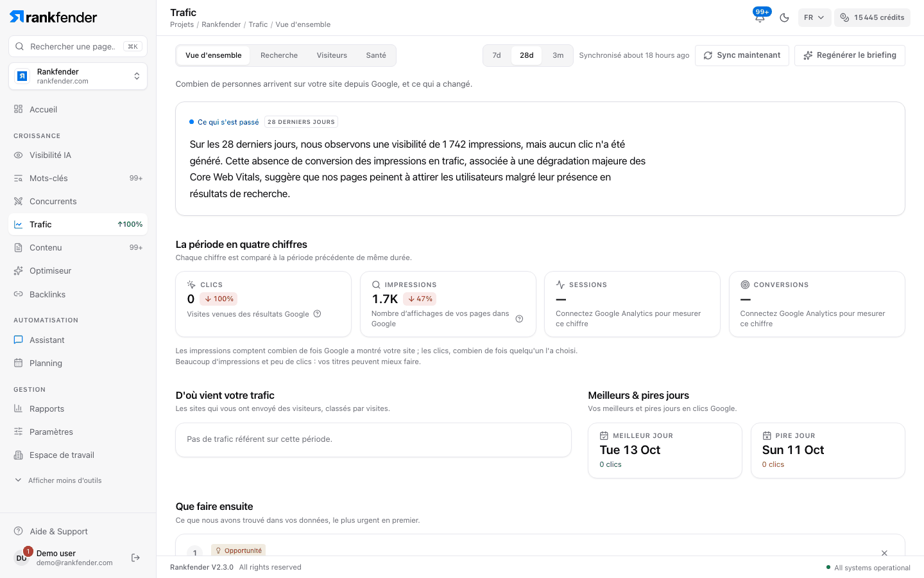Click the Sun 11 Oct worst day card

(x=828, y=450)
